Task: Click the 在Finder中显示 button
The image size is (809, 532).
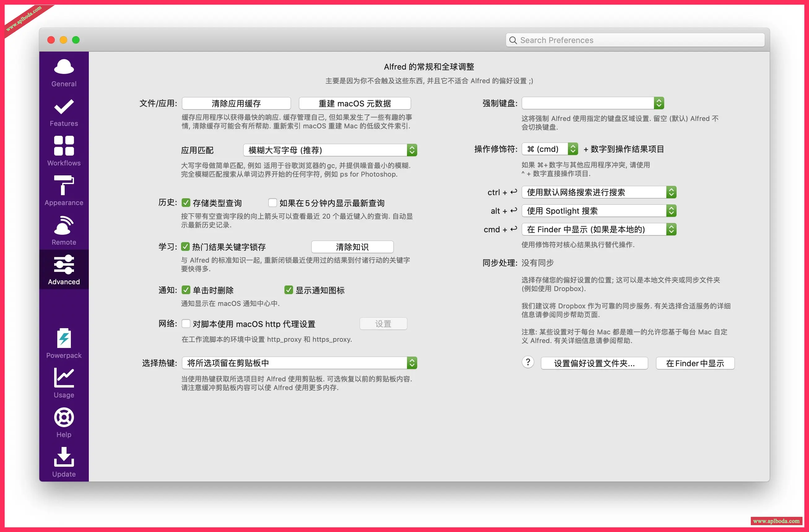Action: click(695, 363)
